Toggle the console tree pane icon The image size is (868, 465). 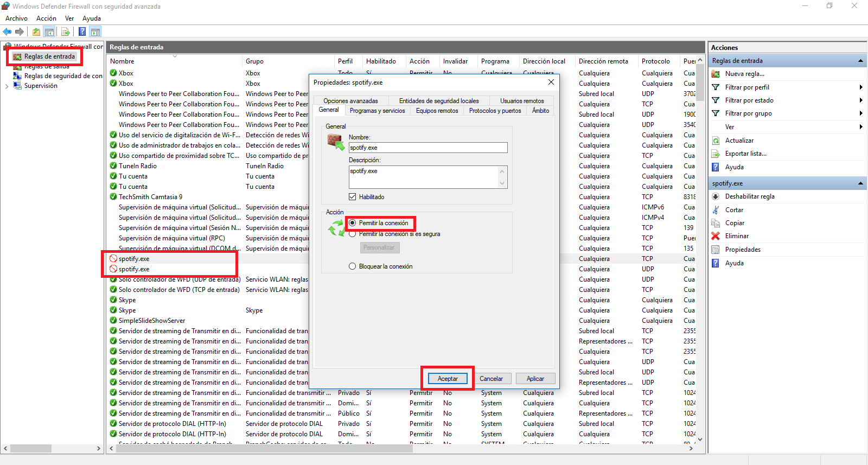coord(49,31)
